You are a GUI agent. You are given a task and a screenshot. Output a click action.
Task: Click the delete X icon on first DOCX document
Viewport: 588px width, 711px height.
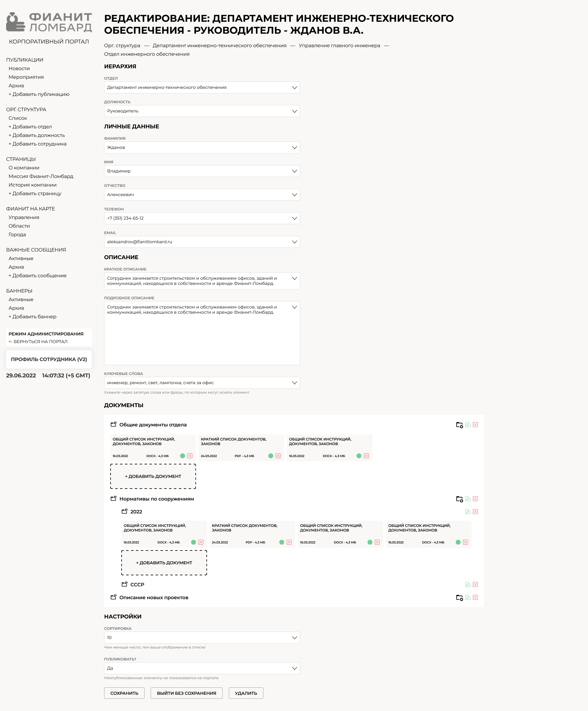click(191, 455)
